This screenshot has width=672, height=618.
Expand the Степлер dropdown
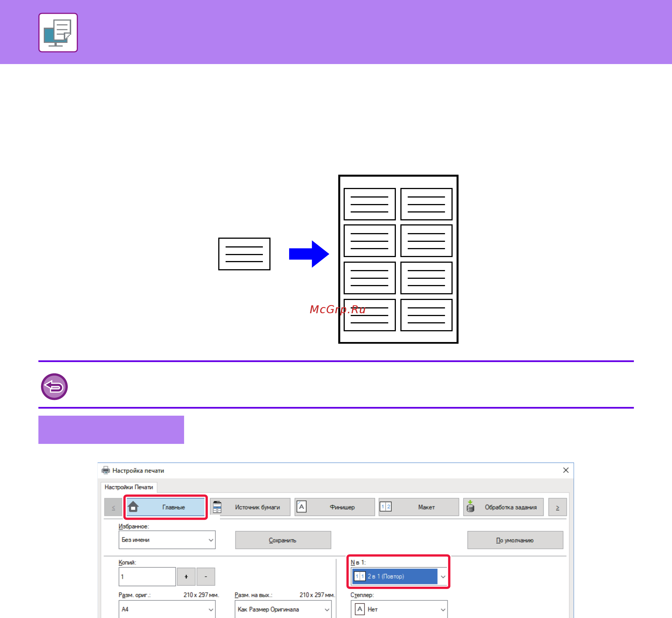(399, 609)
